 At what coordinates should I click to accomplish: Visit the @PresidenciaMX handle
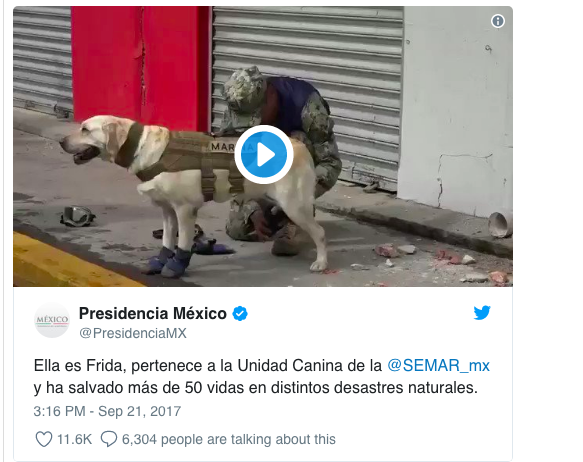click(x=133, y=333)
